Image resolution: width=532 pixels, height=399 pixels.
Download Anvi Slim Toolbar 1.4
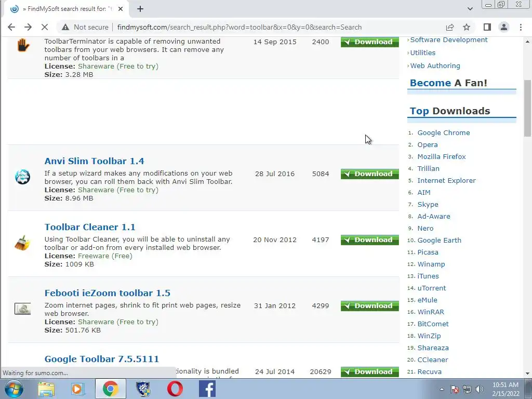(x=370, y=174)
